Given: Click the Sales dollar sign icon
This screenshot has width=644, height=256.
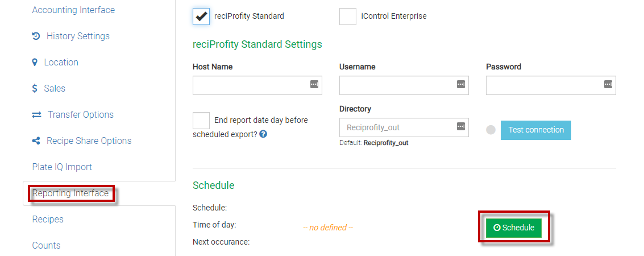Looking at the screenshot, I should tap(35, 88).
